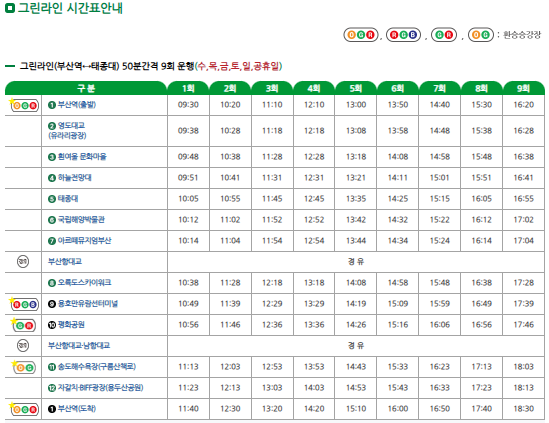Open the 흰여울 문화마을 station name
The image size is (549, 423).
pyautogui.click(x=82, y=157)
